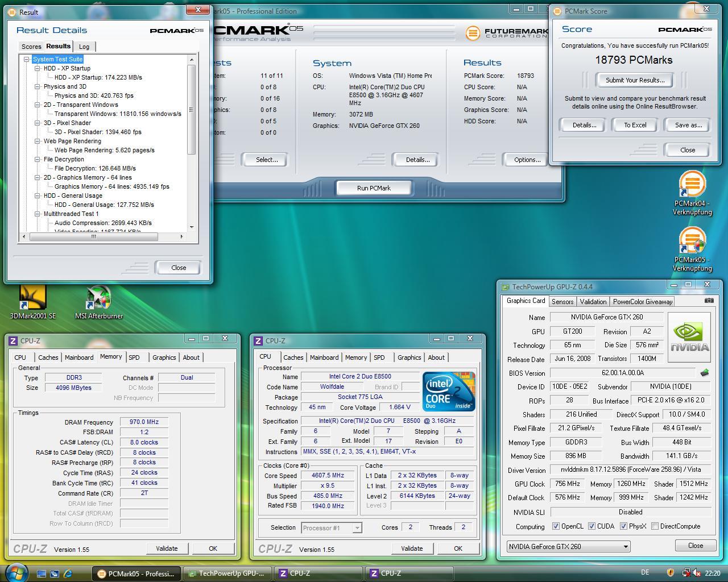Click the GPU-Z screenshot camera icon

pos(709,301)
